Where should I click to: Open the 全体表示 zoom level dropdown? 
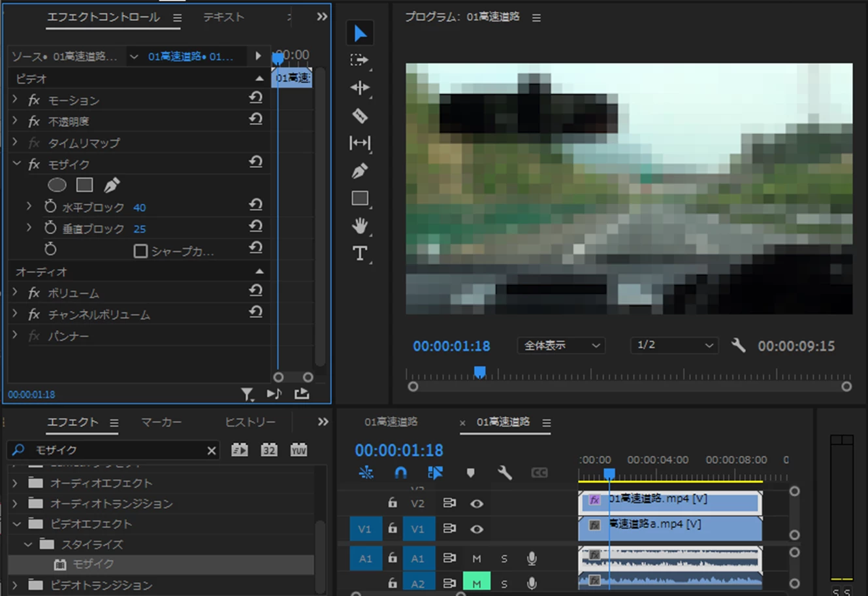[x=561, y=345]
